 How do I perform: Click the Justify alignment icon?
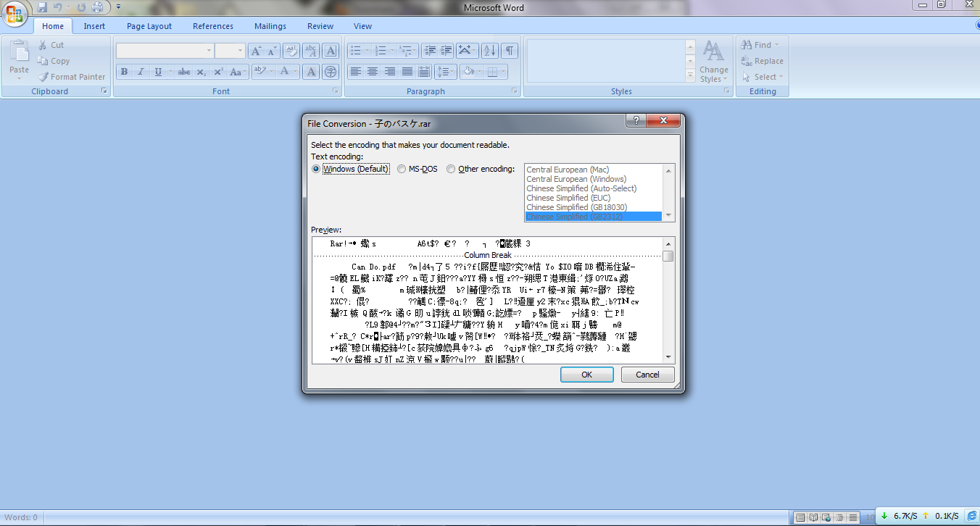[x=407, y=72]
